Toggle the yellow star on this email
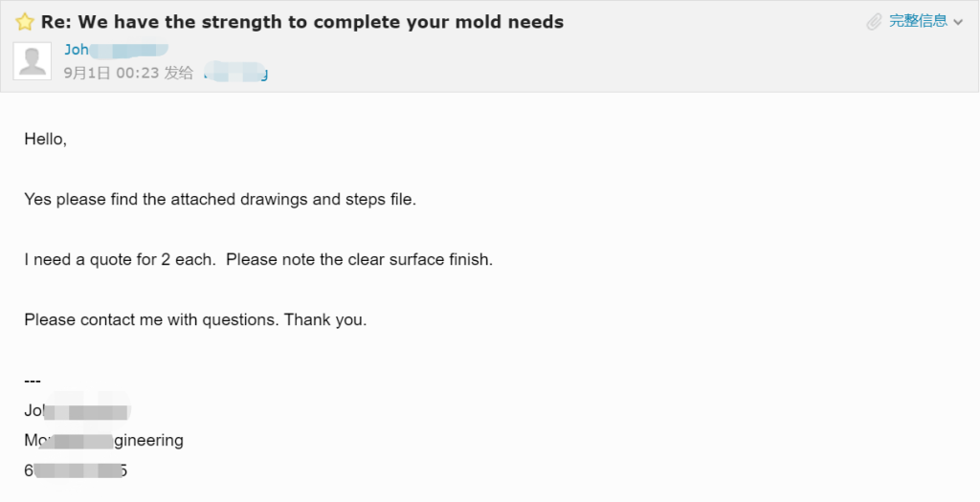 pyautogui.click(x=25, y=23)
